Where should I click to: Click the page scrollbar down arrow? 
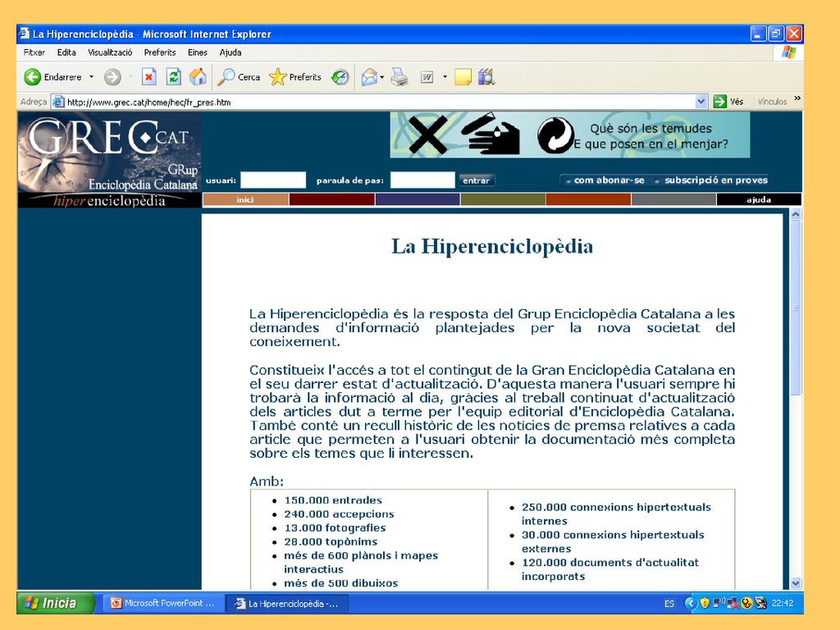click(796, 583)
